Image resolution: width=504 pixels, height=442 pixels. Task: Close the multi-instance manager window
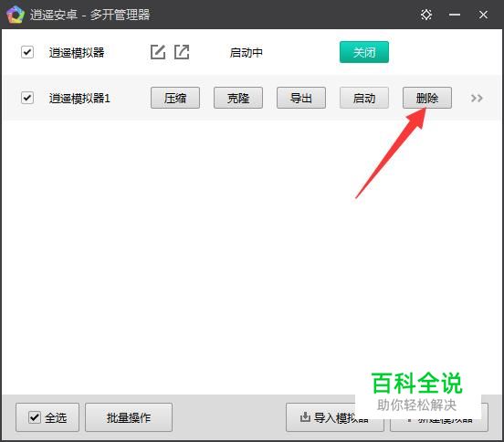tap(483, 15)
